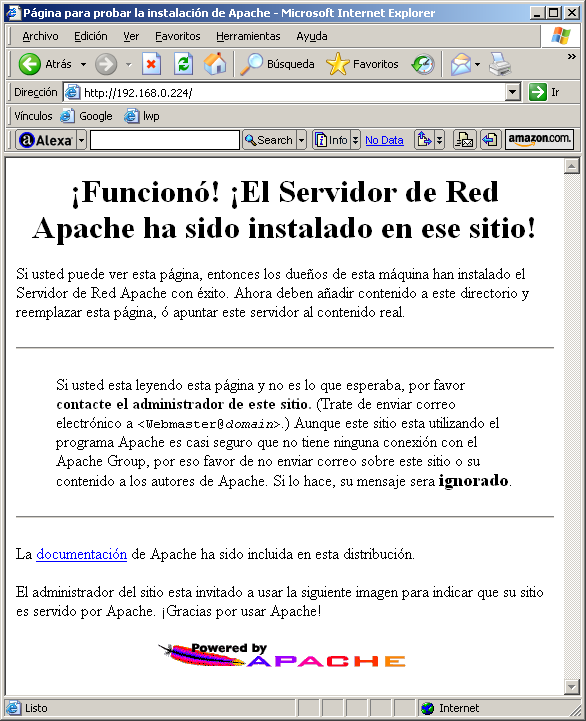Click the Powered by Apache logo image
Viewport: 586px width, 721px height.
click(282, 656)
